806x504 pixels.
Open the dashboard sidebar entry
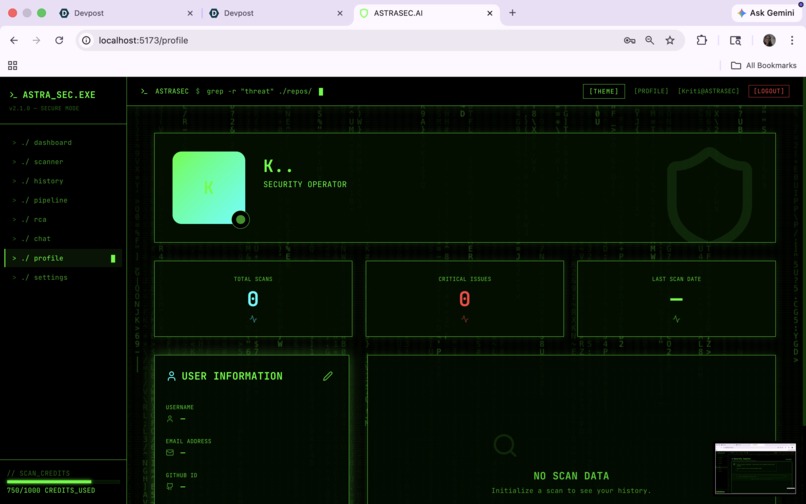tap(63, 142)
